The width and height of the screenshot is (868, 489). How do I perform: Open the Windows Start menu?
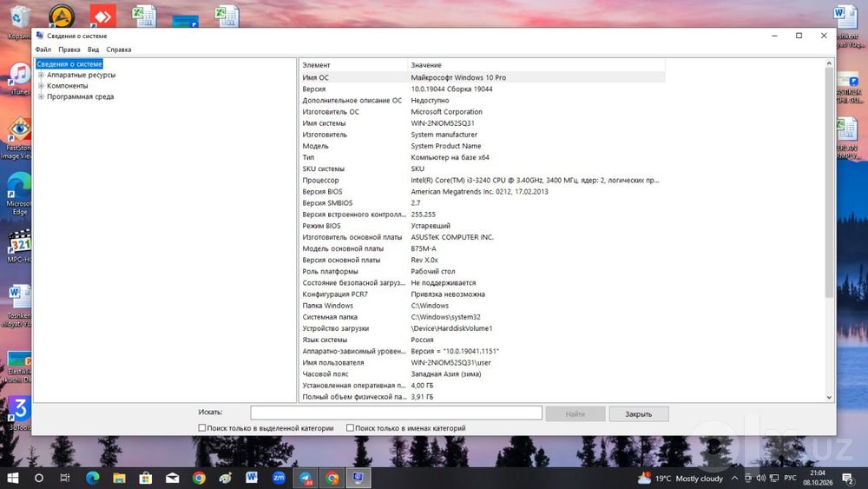(x=12, y=478)
